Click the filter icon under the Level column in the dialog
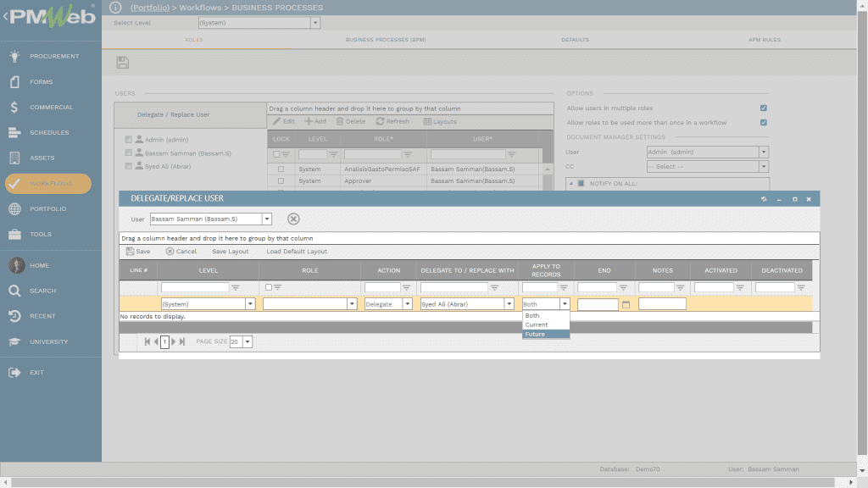 point(236,288)
